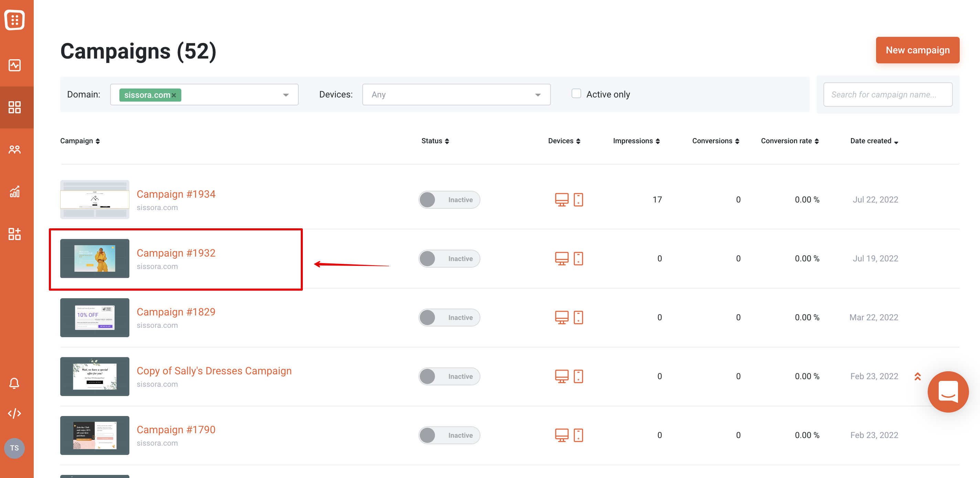Open the chat support bubble
The height and width of the screenshot is (478, 980).
[x=948, y=392]
